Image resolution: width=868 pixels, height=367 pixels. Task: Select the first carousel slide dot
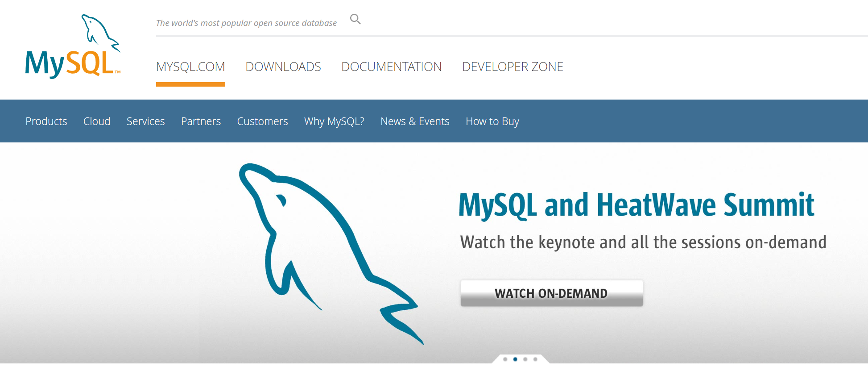pos(505,359)
